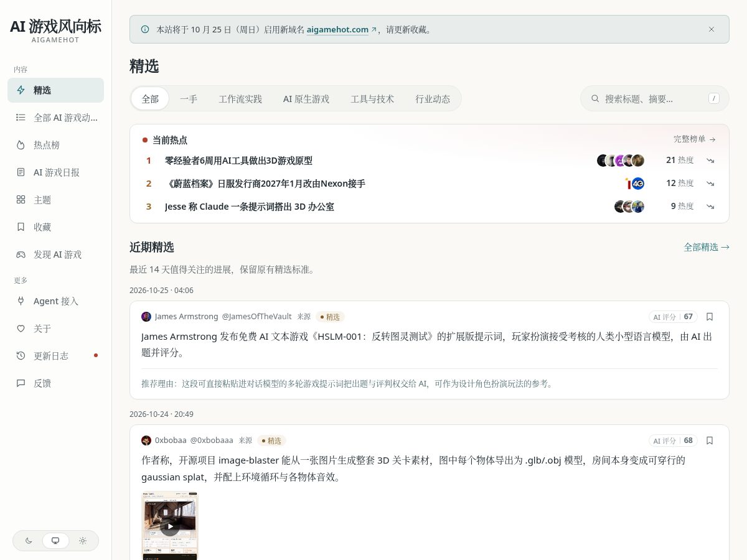Select the 工具与技术 filter tab

click(372, 98)
